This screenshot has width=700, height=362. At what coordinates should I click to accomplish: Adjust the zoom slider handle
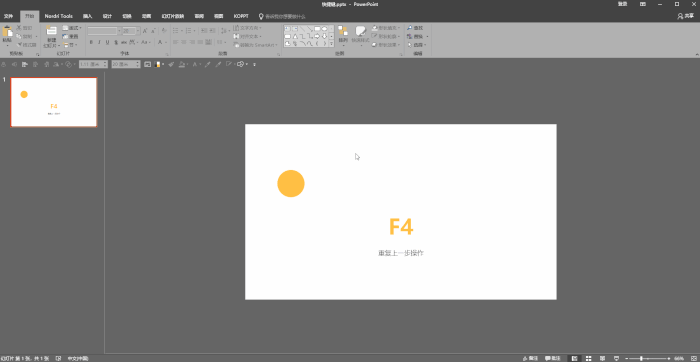click(x=641, y=358)
